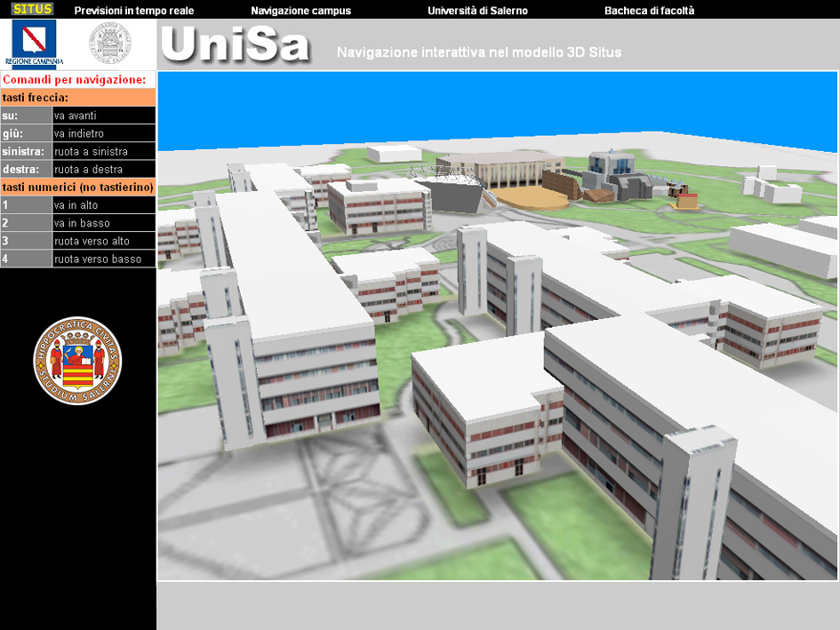Select the key '2' cell
The height and width of the screenshot is (630, 840).
click(x=27, y=223)
